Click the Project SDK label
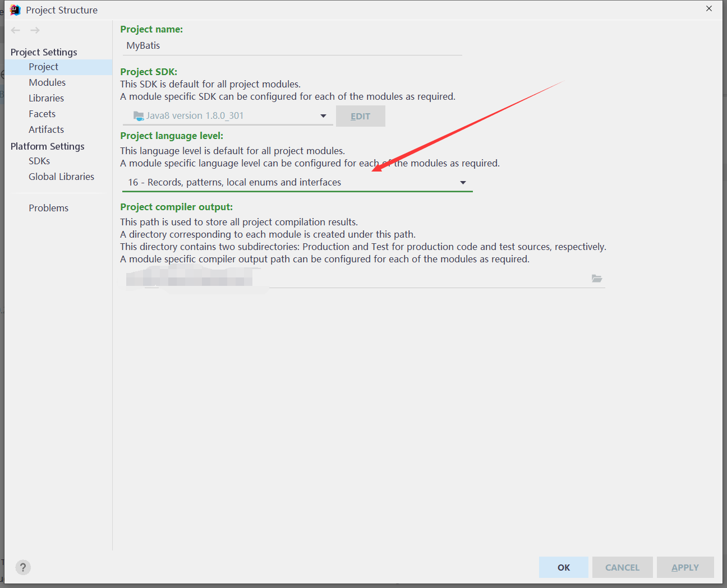This screenshot has width=727, height=588. point(149,72)
